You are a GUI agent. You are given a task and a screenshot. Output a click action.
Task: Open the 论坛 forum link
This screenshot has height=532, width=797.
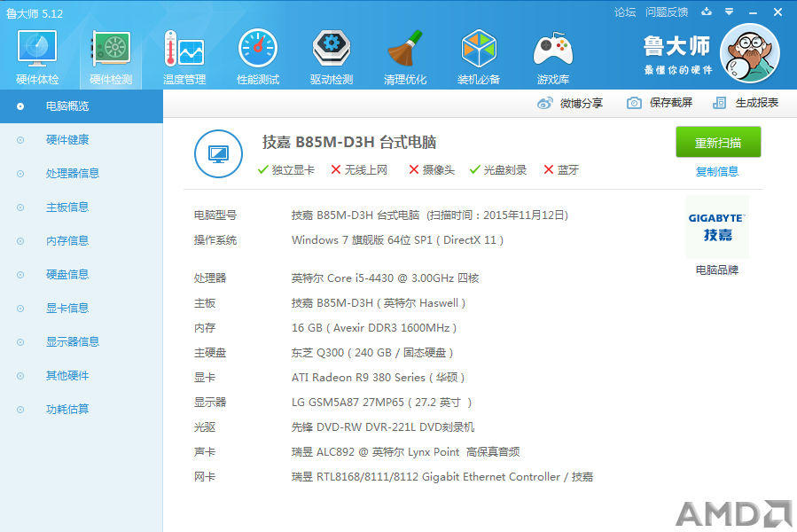pyautogui.click(x=625, y=12)
